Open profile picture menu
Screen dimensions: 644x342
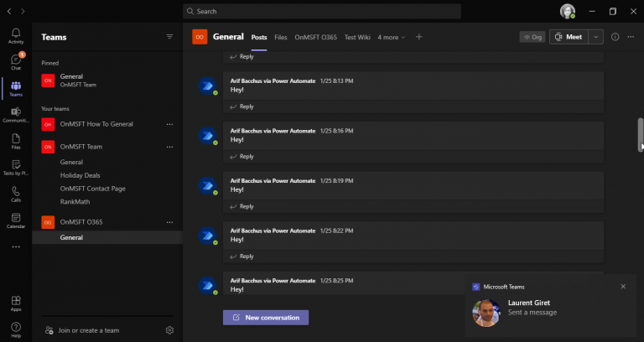(x=568, y=12)
